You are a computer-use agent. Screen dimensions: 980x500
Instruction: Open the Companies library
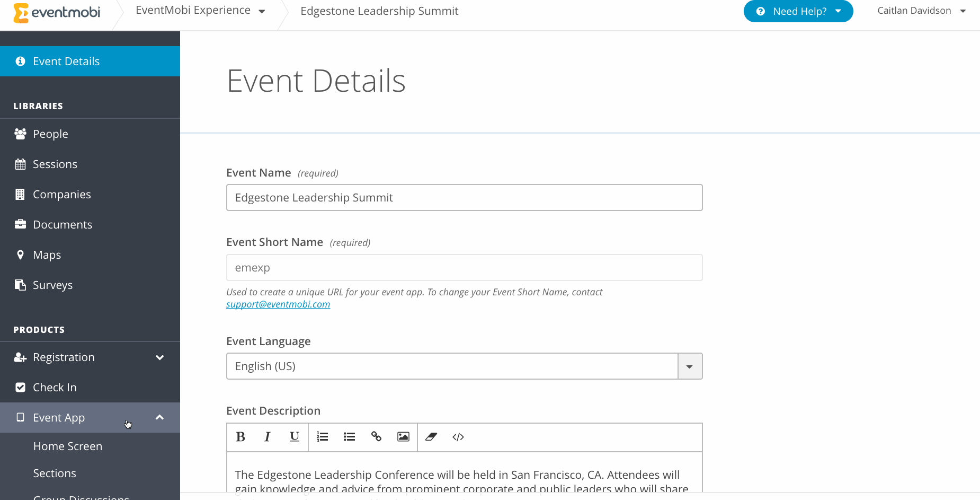(x=90, y=194)
